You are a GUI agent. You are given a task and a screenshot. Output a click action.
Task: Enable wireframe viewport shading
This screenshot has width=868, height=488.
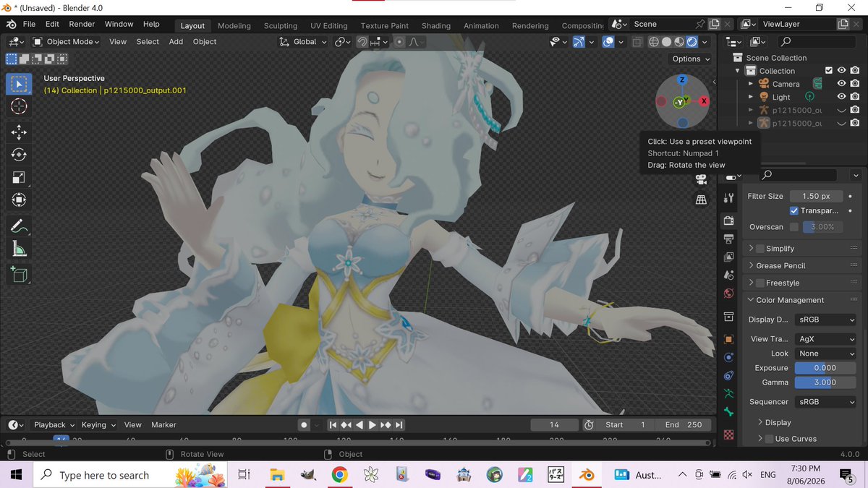coord(654,42)
